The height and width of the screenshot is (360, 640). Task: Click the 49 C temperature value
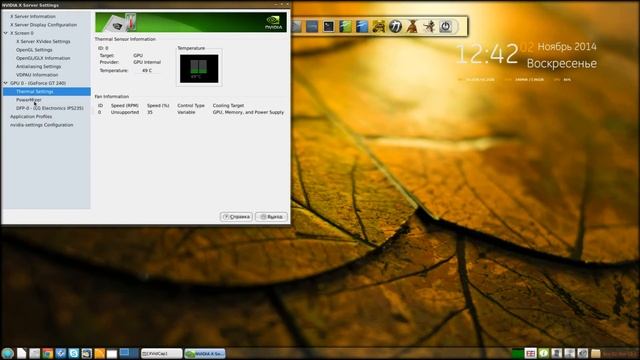147,70
